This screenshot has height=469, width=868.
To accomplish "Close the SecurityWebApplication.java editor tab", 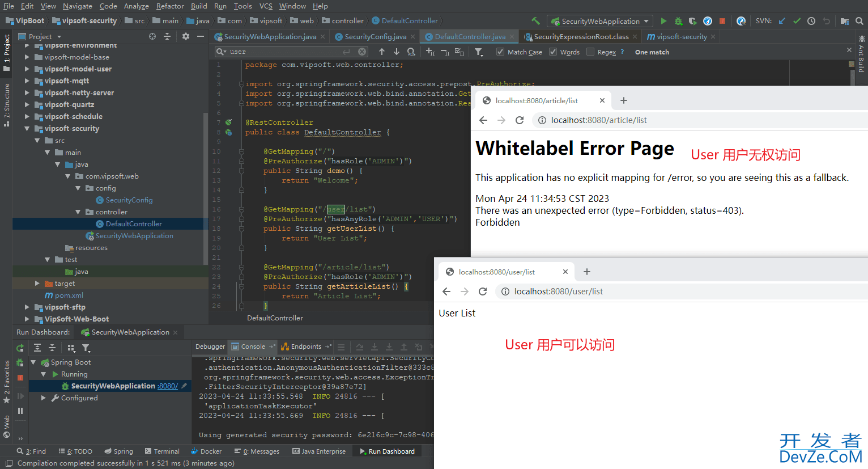I will (323, 37).
